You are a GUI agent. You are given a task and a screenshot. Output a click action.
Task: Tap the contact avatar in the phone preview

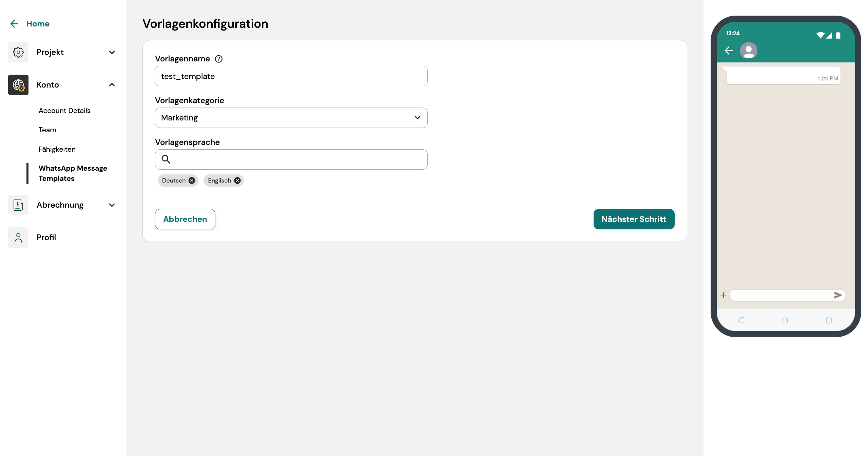[x=749, y=50]
